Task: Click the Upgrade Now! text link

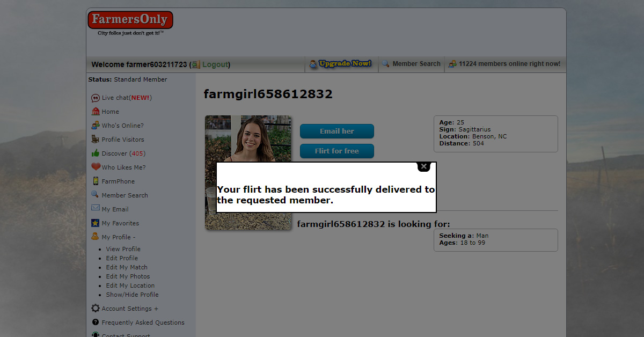Action: click(345, 64)
